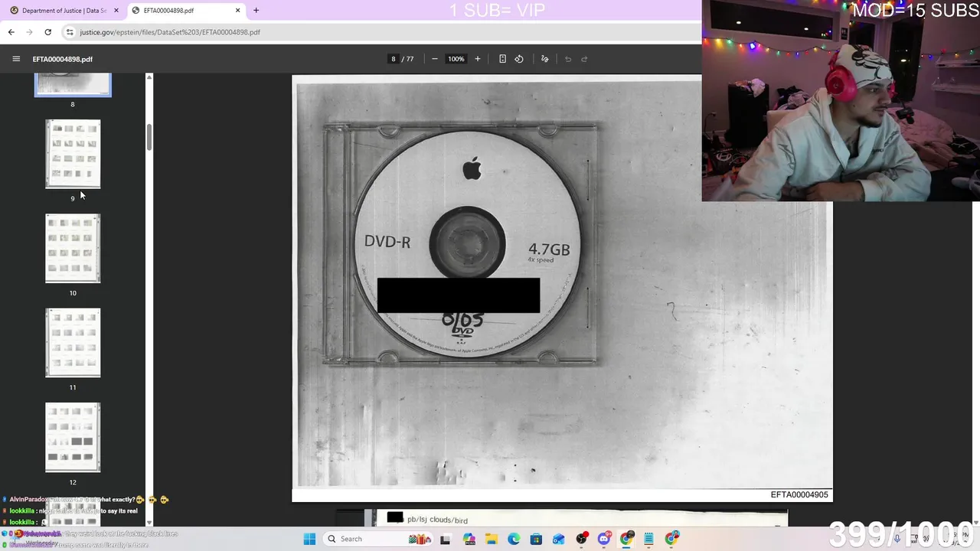Screen dimensions: 980x551
Task: Go back in browser history
Action: click(x=11, y=32)
